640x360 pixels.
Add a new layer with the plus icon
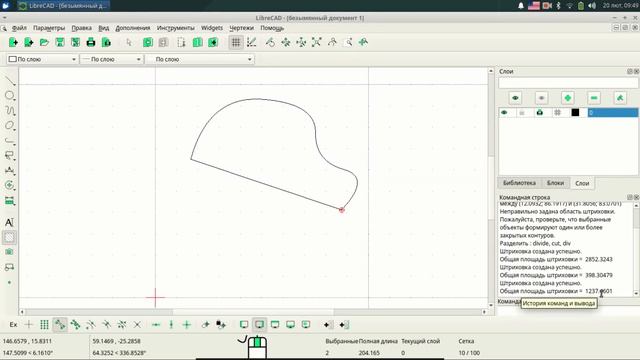click(567, 98)
